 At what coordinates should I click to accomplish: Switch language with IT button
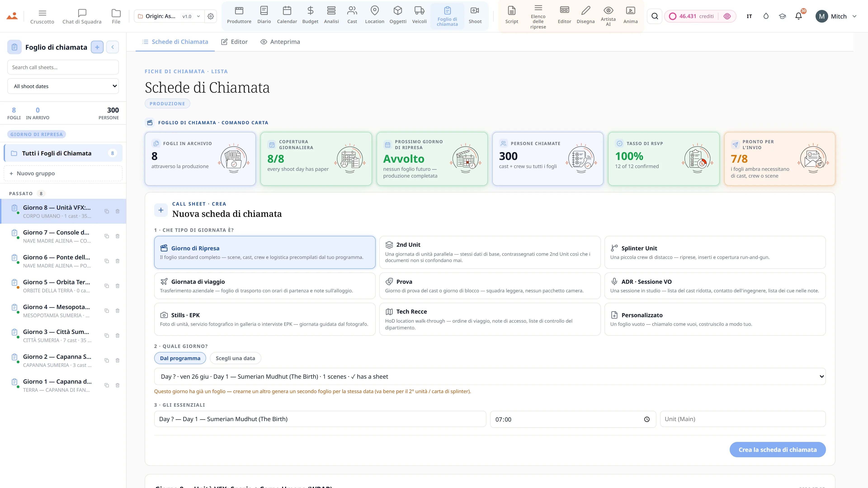coord(749,16)
